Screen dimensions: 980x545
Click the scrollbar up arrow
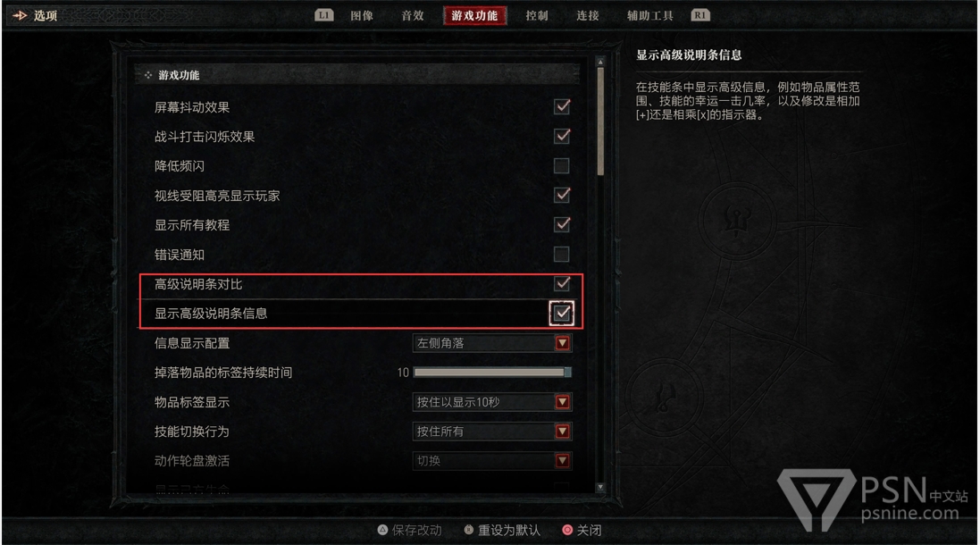[x=600, y=63]
